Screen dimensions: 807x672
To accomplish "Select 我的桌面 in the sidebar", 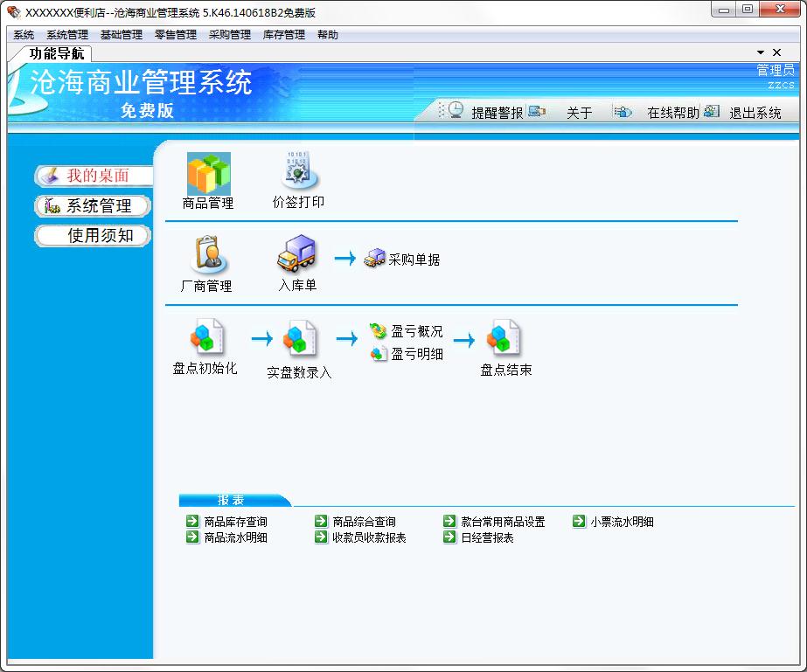I will (x=94, y=176).
